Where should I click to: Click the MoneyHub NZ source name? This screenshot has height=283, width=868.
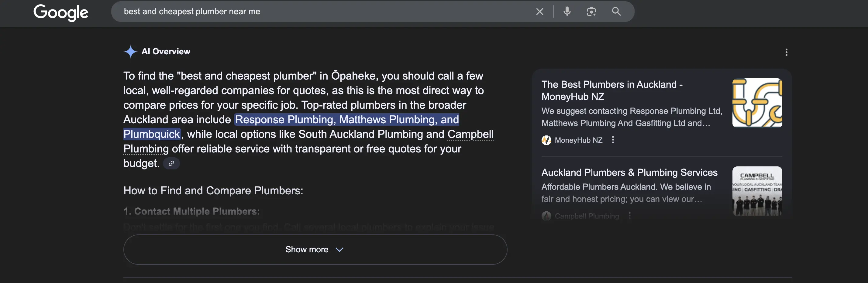coord(578,140)
